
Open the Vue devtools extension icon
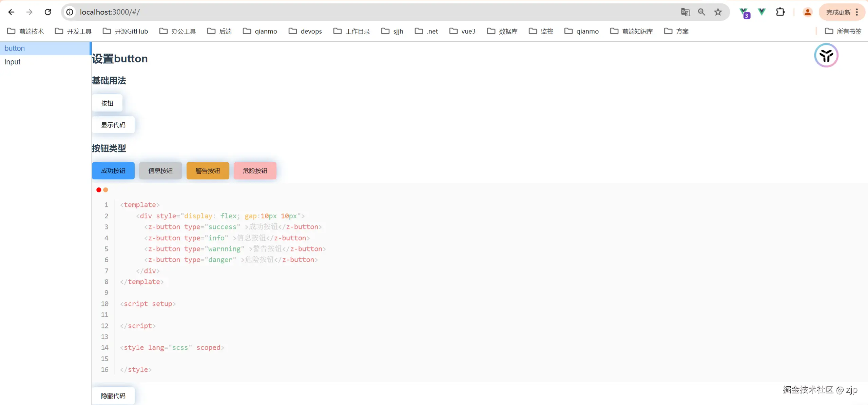pyautogui.click(x=761, y=12)
